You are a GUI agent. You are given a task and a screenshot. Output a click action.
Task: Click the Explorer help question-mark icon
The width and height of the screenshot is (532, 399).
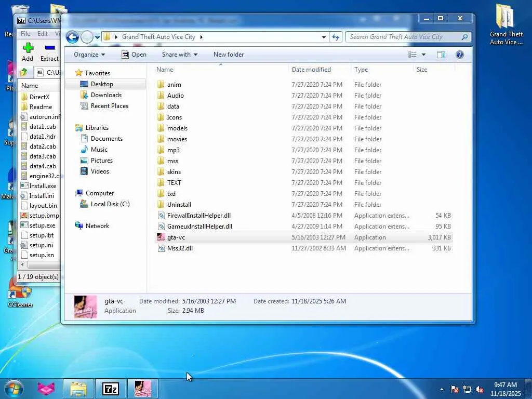click(x=460, y=55)
